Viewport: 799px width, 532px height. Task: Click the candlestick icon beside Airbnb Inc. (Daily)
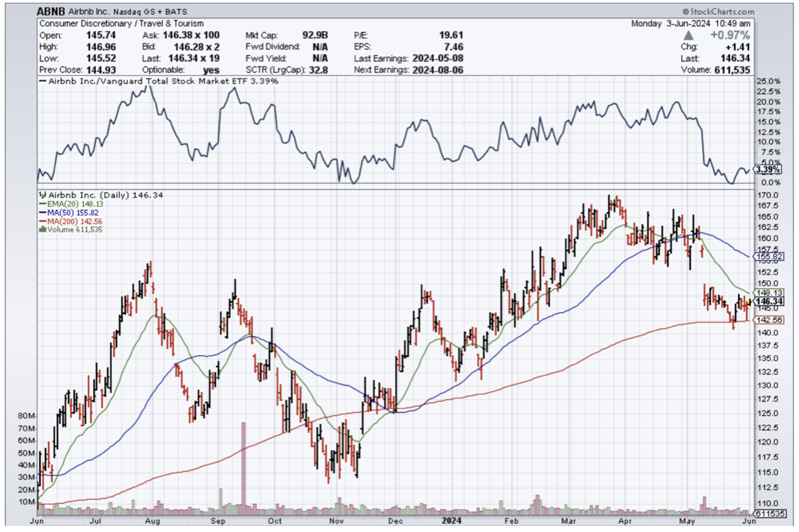pyautogui.click(x=42, y=194)
